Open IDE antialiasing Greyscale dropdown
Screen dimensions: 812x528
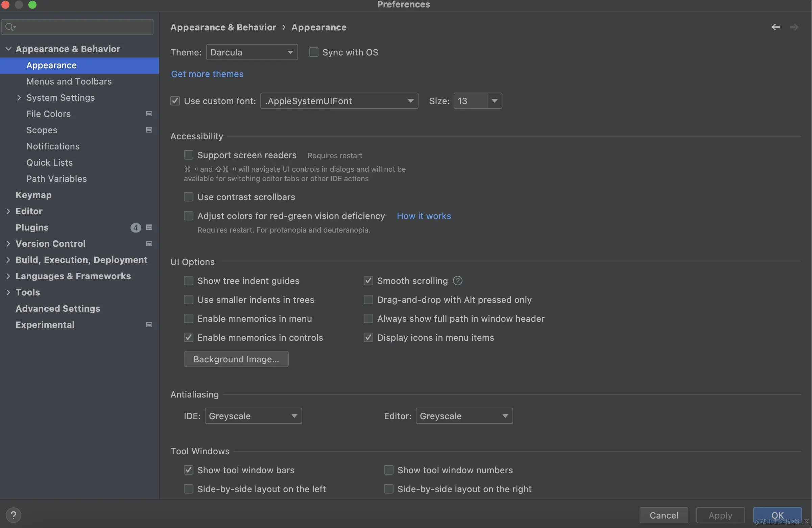[x=253, y=416]
